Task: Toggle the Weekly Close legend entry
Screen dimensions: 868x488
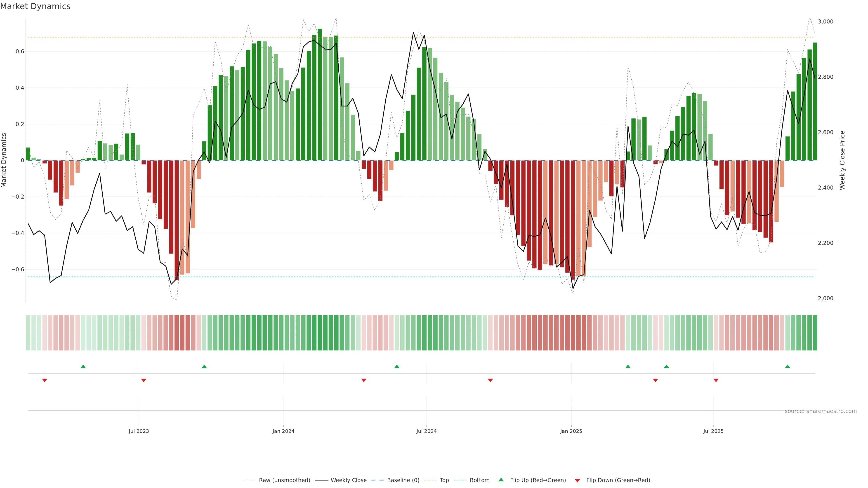Action: tap(348, 480)
